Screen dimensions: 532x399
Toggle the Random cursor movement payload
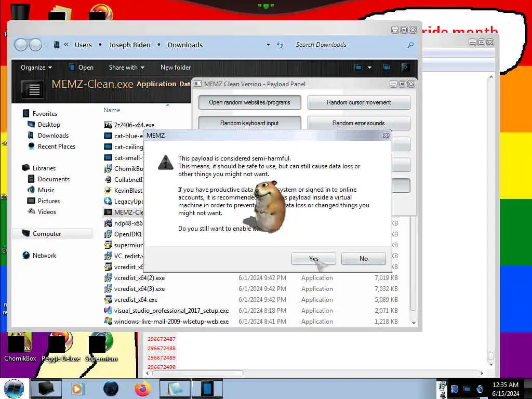tap(358, 102)
